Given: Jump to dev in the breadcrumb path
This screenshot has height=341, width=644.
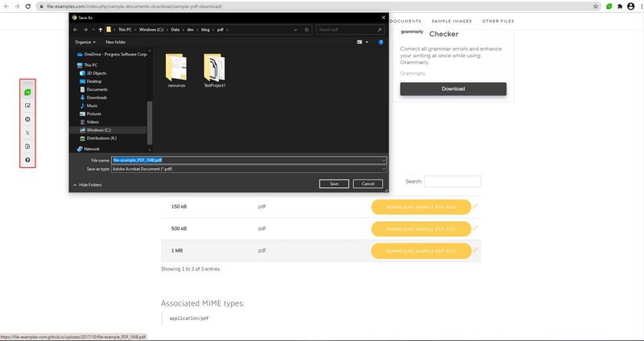Looking at the screenshot, I should point(191,30).
